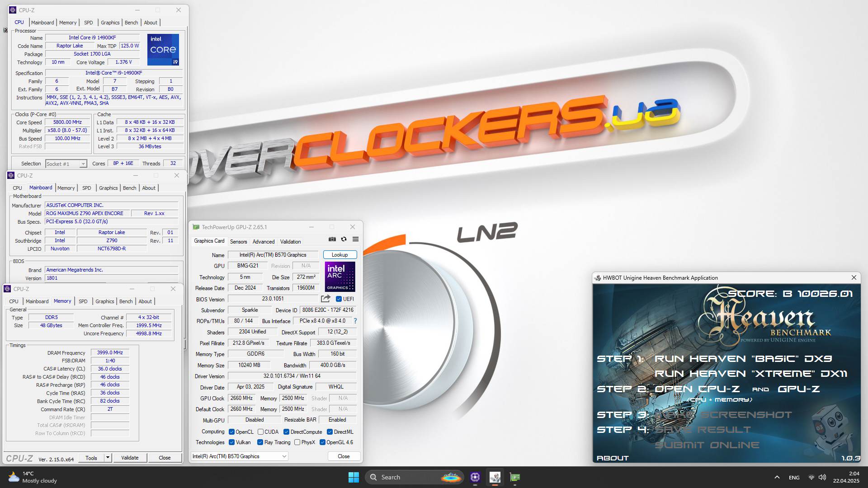The height and width of the screenshot is (488, 868).
Task: Click motherboard model ROG MAXIMUS Z790 APEX ENCORE
Action: point(88,213)
